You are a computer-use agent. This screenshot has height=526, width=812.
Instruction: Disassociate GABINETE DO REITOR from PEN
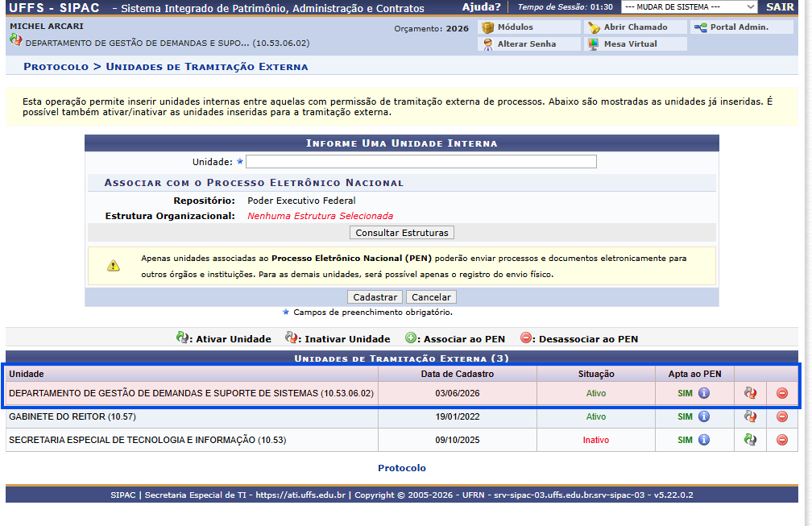(x=782, y=416)
